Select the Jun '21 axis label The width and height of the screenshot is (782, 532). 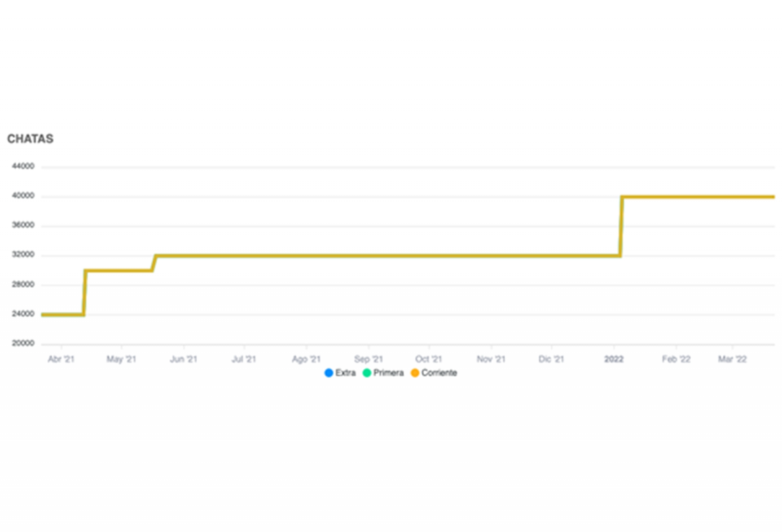click(183, 359)
